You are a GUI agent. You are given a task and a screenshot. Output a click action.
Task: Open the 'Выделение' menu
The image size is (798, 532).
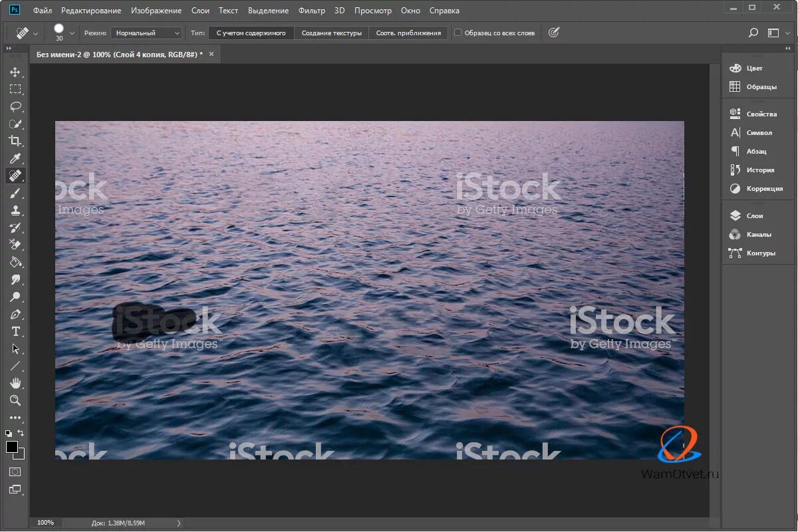269,11
